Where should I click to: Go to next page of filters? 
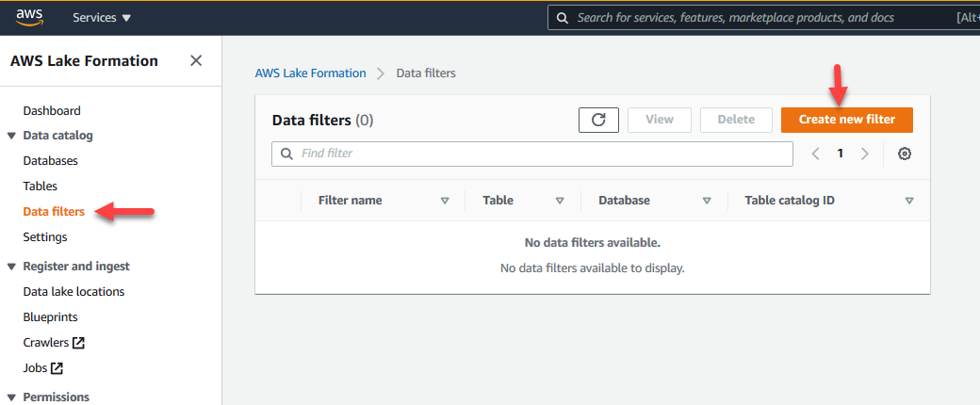(x=865, y=154)
